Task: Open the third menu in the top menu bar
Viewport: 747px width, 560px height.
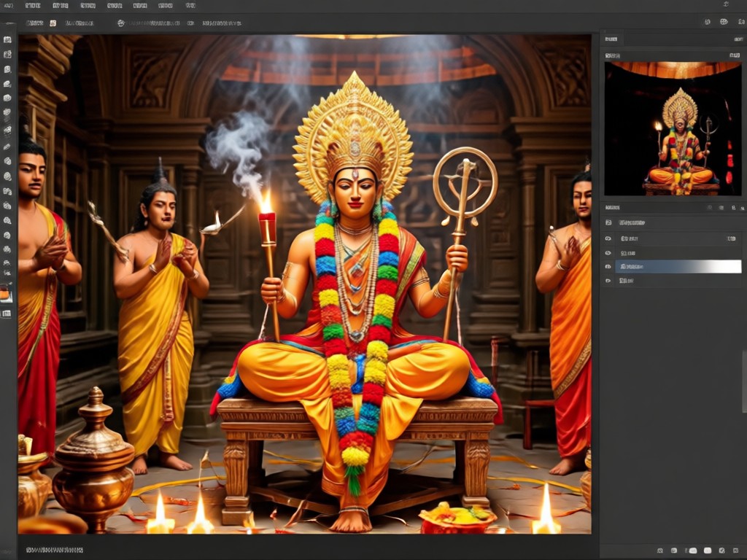Action: point(61,6)
